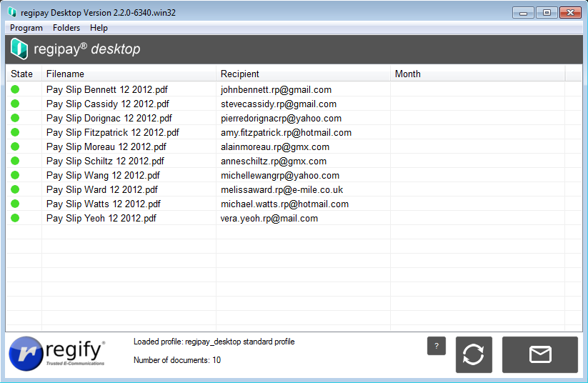Click green state indicator for Moreau row

click(x=15, y=147)
